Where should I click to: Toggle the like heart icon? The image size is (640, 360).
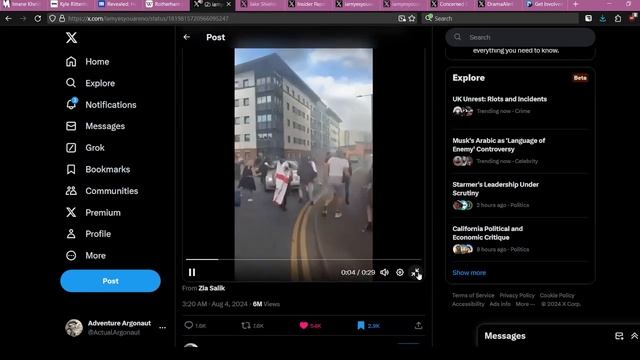click(x=304, y=325)
